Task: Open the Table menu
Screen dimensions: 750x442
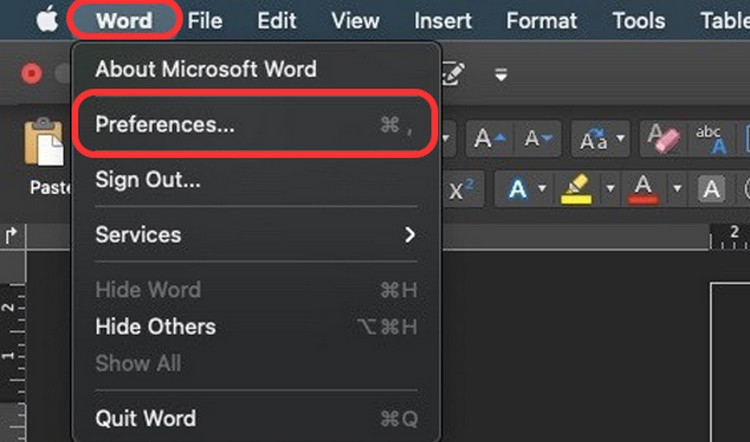Action: 725,21
